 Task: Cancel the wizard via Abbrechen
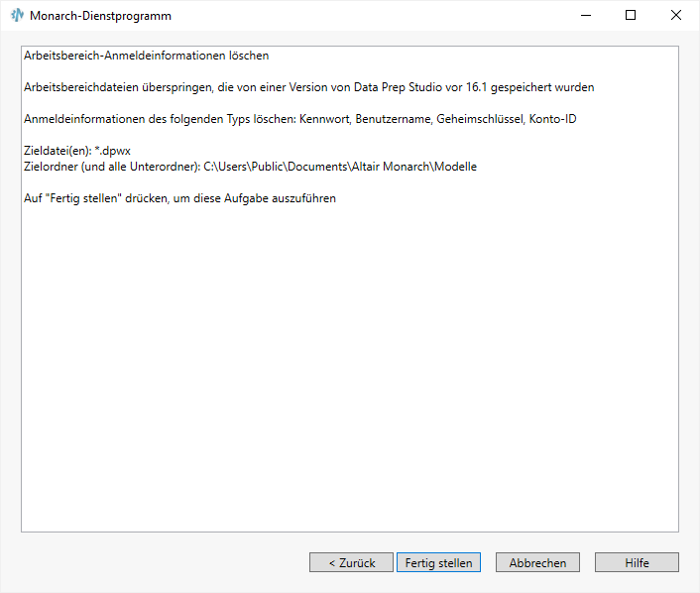click(537, 562)
